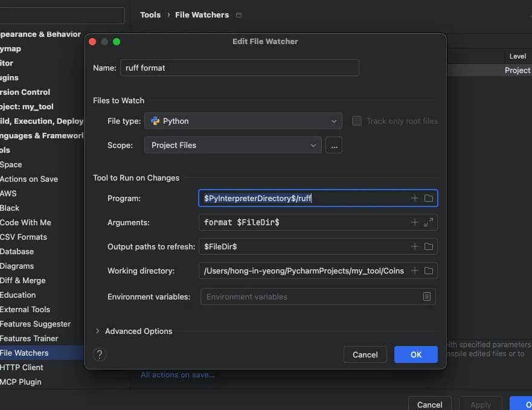Screen dimensions: 532x410
Task: Click the Name field ruff format
Action: (x=240, y=68)
